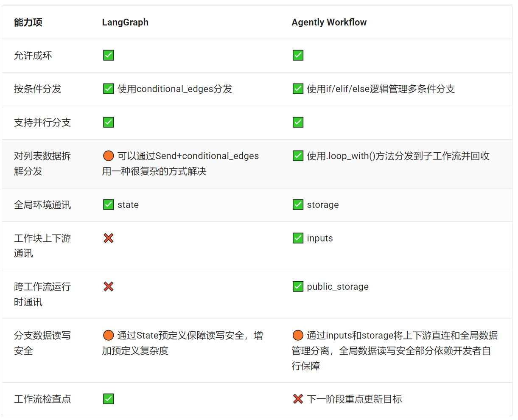
Task: Click the text 使用if/elif/else逻辑管理多条件分支
Action: [381, 89]
